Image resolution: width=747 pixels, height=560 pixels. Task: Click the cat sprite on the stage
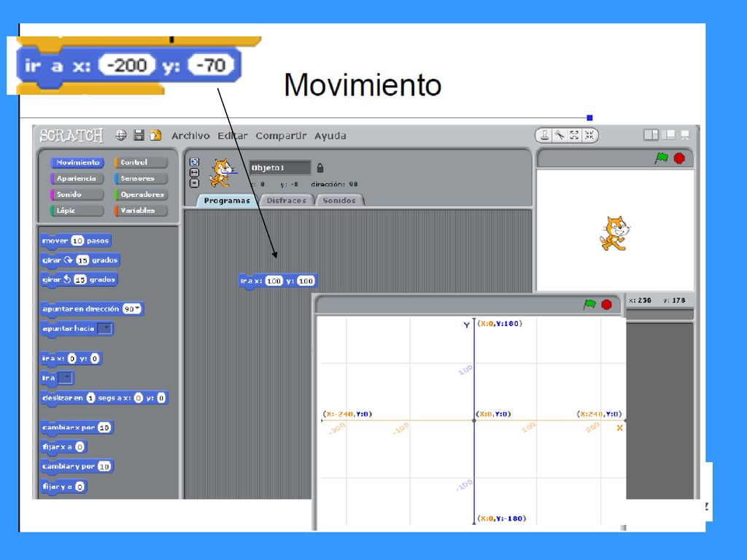click(x=614, y=233)
